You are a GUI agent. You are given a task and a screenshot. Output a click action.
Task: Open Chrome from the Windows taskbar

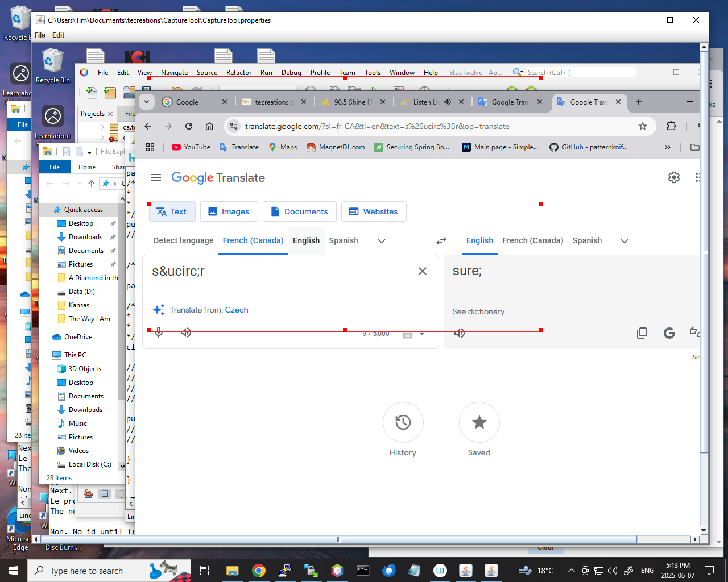pos(259,571)
